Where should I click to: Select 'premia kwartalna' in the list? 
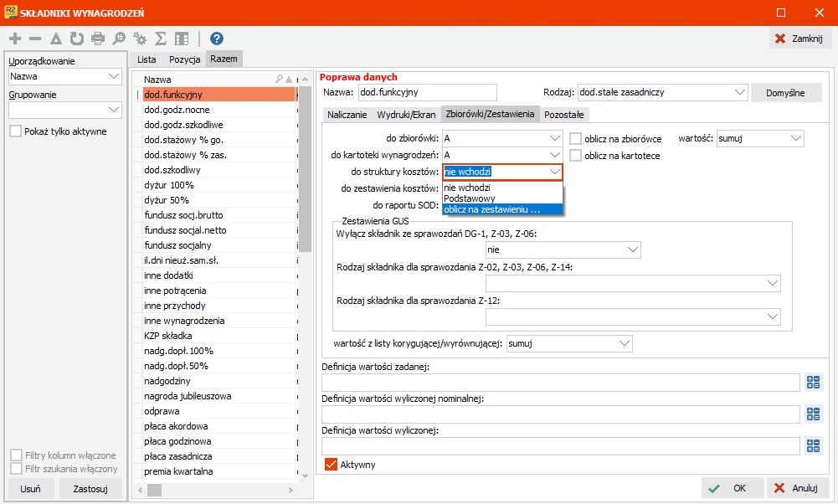(218, 471)
